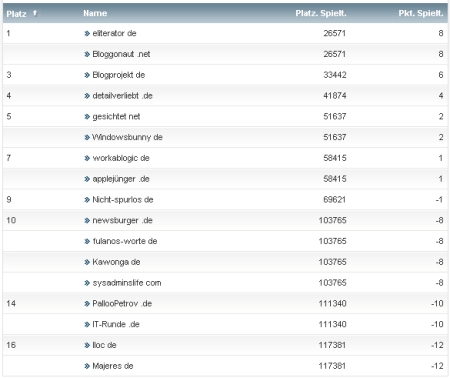Screen dimensions: 450x378
Task: Select the 51637 value in gesichtet row
Action: click(335, 116)
